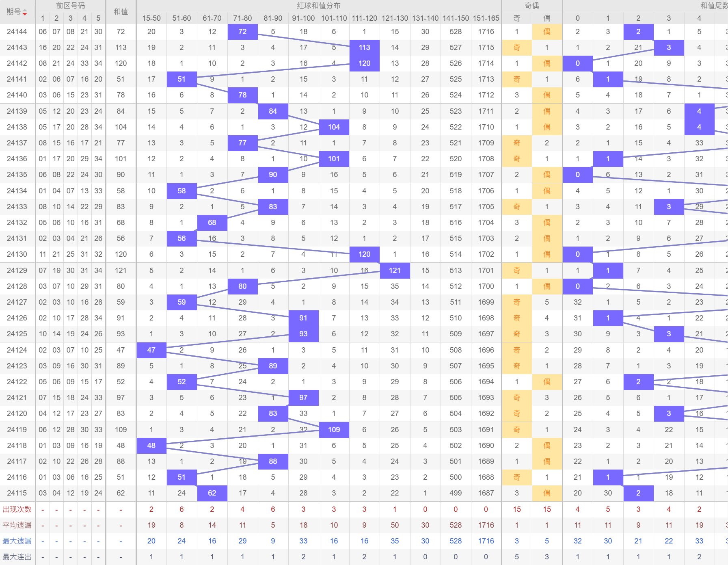Click issue number 24139
This screenshot has width=728, height=565.
(x=17, y=111)
